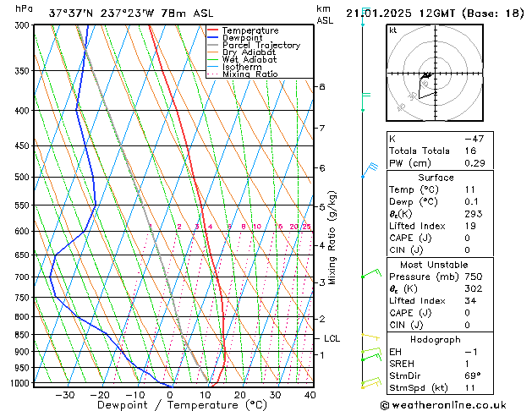Viewport: 532px width, 411px height.
Task: Click the green wind barb at 700 hPa
Action: 370,274
